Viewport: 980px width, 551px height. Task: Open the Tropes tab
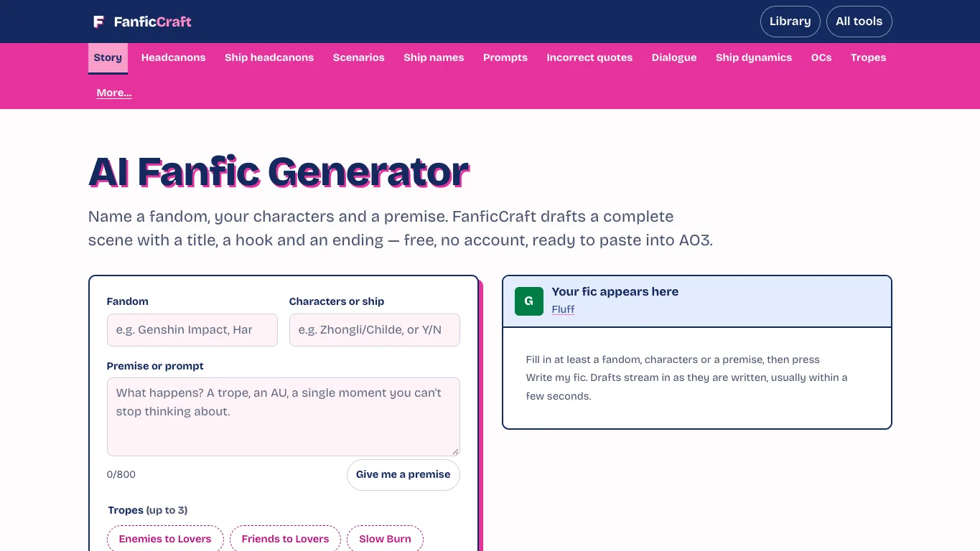click(868, 57)
